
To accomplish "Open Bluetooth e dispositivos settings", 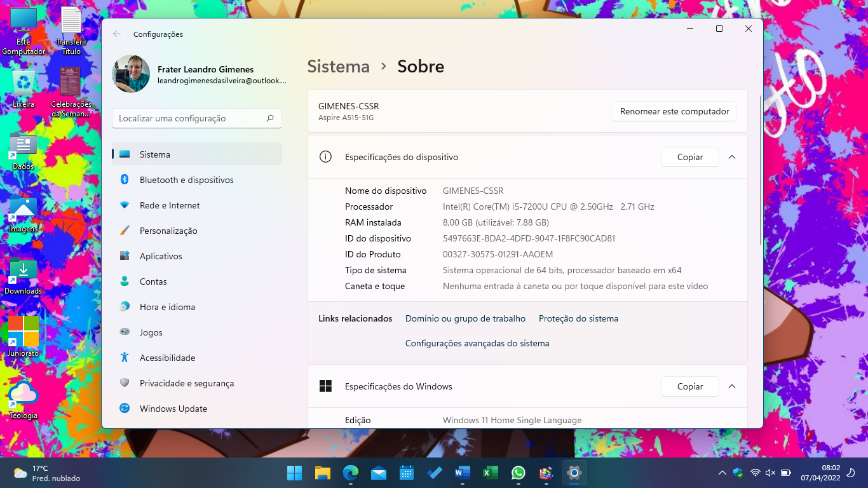I will (x=197, y=180).
